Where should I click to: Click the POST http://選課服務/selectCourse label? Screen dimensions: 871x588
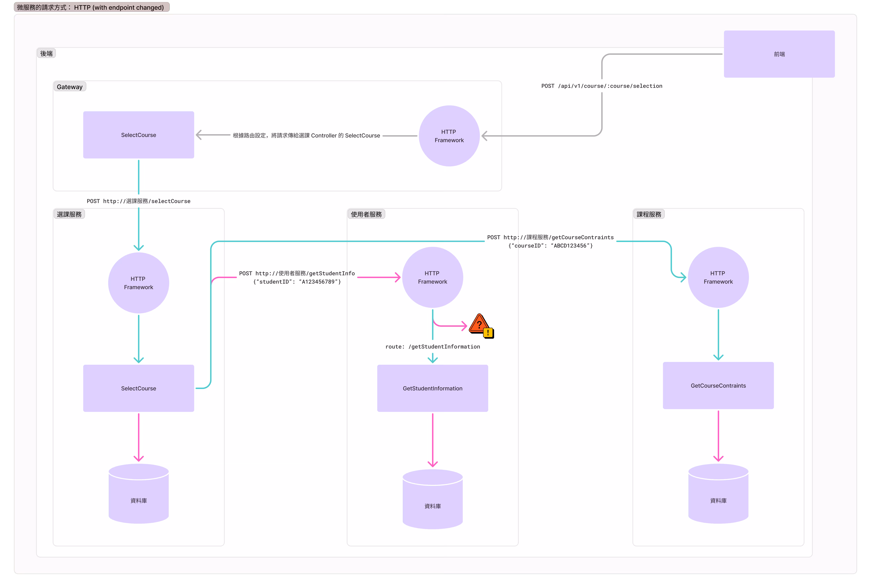(x=139, y=201)
